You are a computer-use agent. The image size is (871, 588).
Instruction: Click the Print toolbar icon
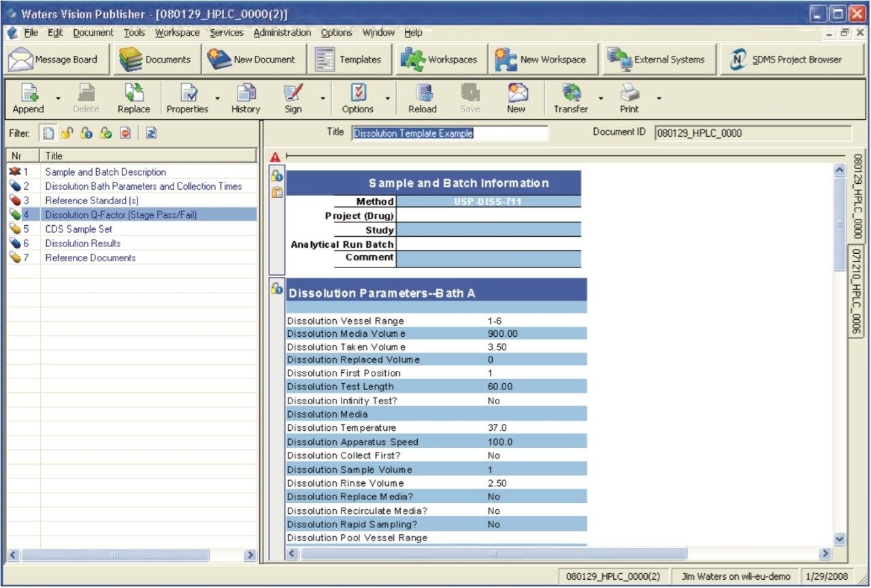tap(629, 99)
